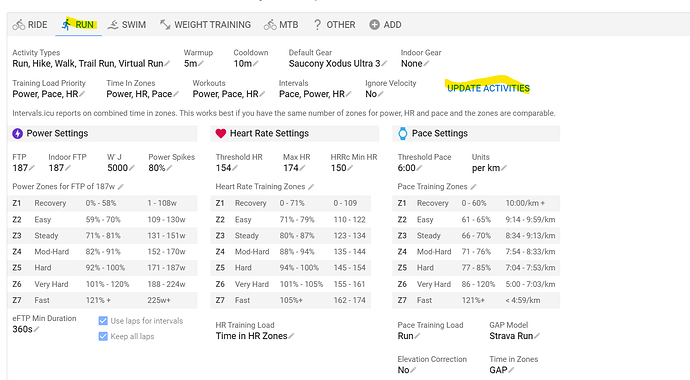
Task: Click edit pencil next to Heart Rate Training Zones
Action: click(311, 187)
